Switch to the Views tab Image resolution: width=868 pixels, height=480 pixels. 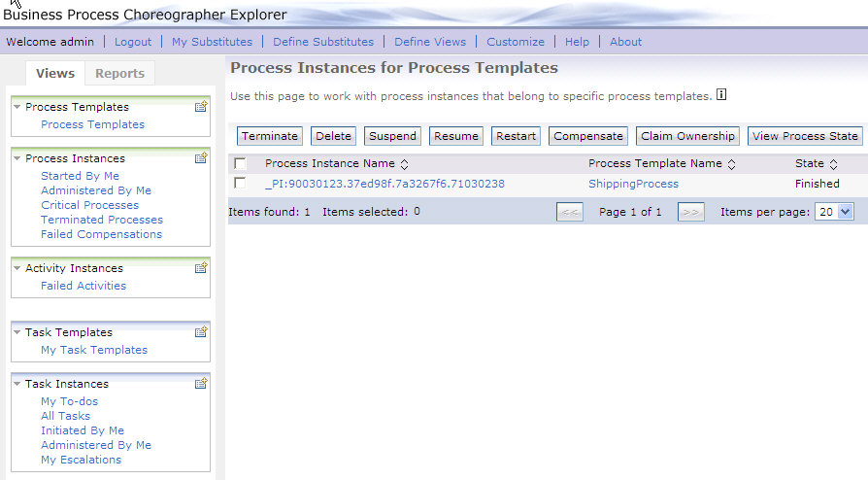[55, 73]
